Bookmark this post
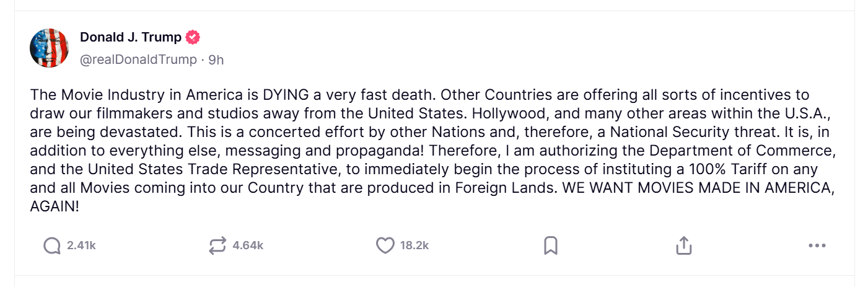Image resolution: width=868 pixels, height=287 pixels. click(550, 246)
